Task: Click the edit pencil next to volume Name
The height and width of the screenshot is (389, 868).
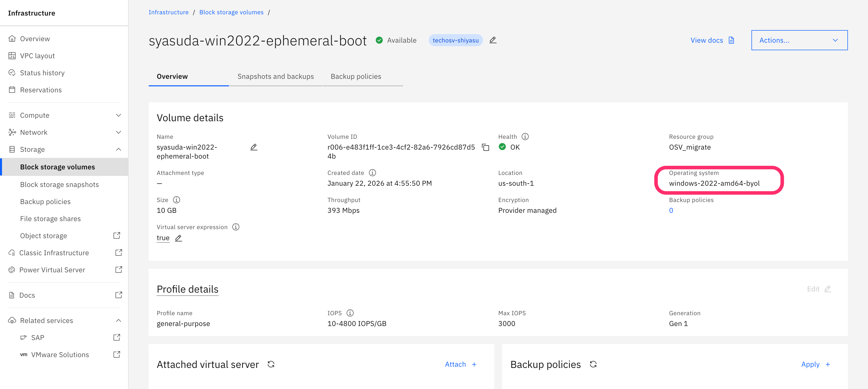Action: [254, 147]
